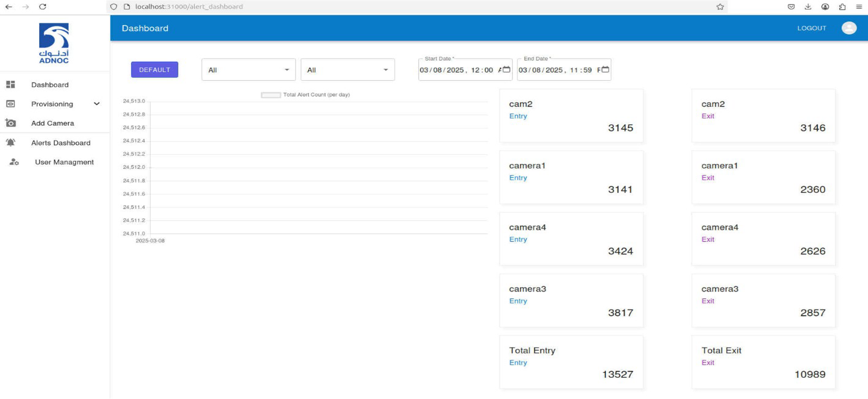This screenshot has width=868, height=399.
Task: Open the first All dropdown filter
Action: tap(248, 70)
